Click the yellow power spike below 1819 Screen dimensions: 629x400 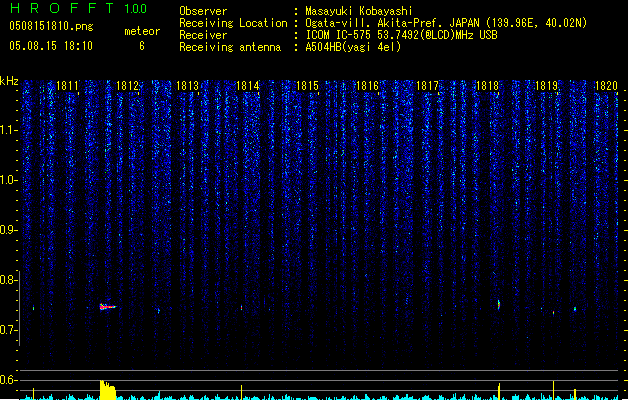pos(554,390)
